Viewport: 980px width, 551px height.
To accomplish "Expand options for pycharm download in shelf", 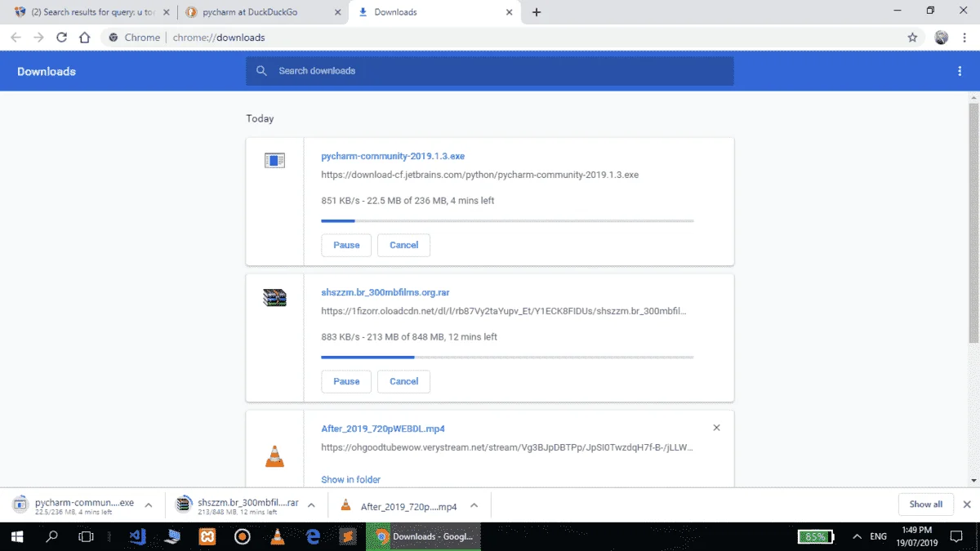I will [x=149, y=505].
